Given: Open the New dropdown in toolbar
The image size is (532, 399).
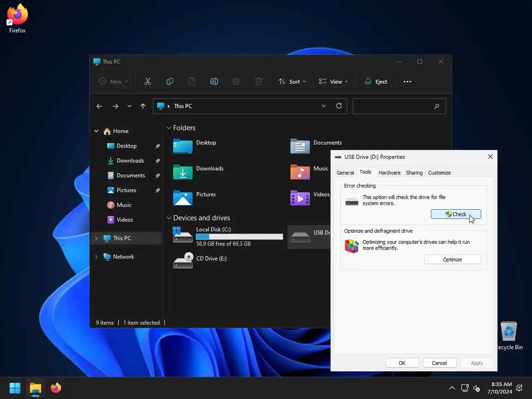Looking at the screenshot, I should (113, 81).
